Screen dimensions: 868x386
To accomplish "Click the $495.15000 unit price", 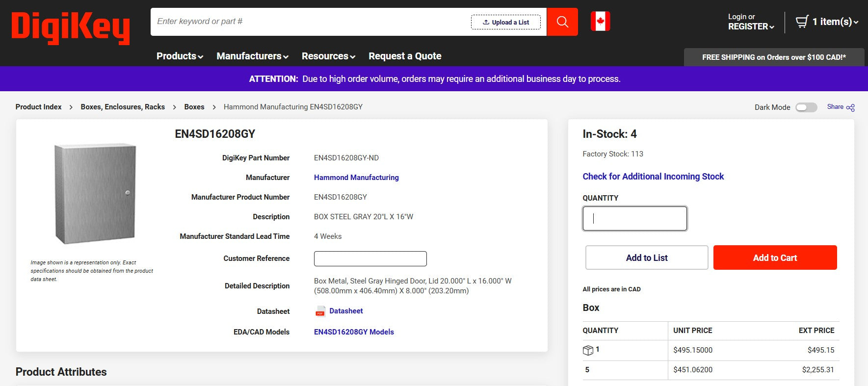I will click(693, 350).
